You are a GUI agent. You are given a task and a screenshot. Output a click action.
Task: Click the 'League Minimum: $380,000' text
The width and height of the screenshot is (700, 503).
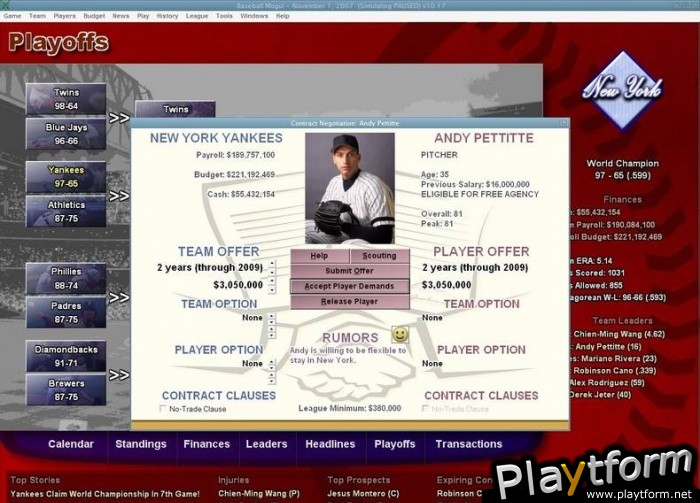(x=350, y=408)
